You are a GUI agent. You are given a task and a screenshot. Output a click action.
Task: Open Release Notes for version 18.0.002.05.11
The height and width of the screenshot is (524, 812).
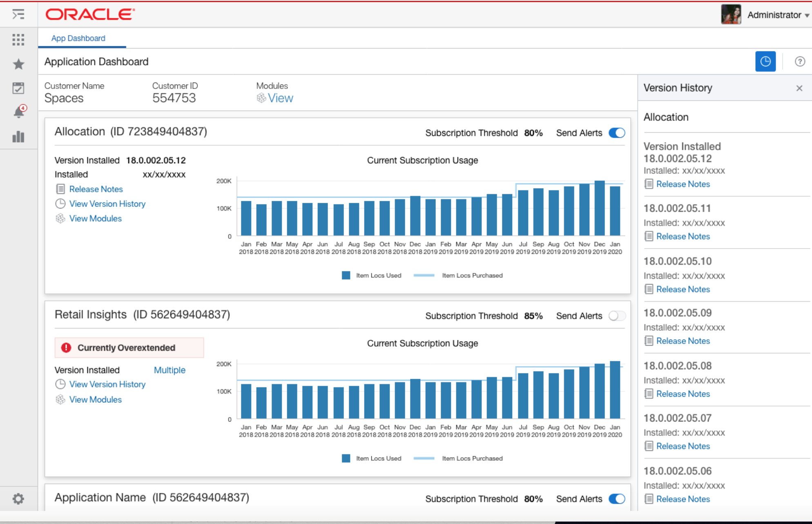683,236
